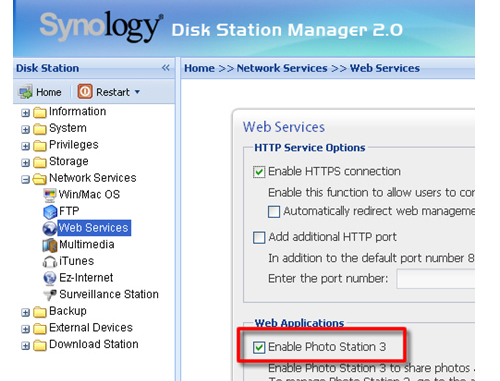This screenshot has width=500, height=381.
Task: Open the Multimedia icon in the tree
Action: tap(50, 245)
